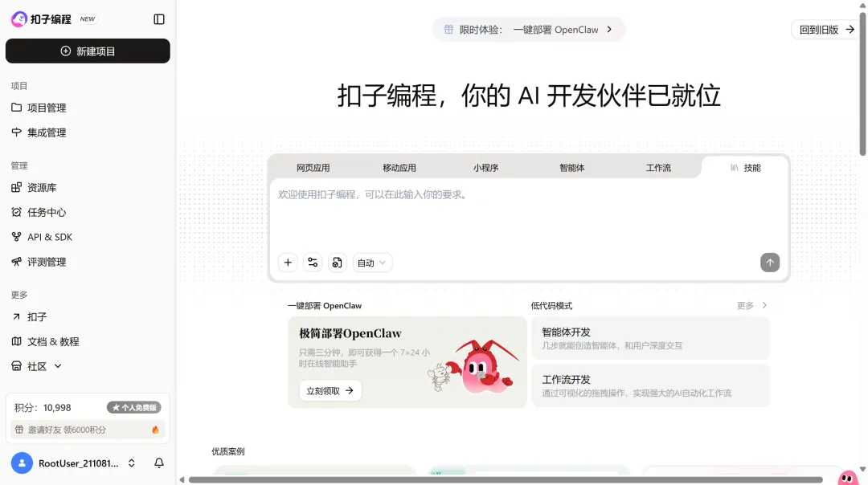Viewport: 868px width, 485px height.
Task: Click the 低代码模式 section label
Action: (551, 305)
